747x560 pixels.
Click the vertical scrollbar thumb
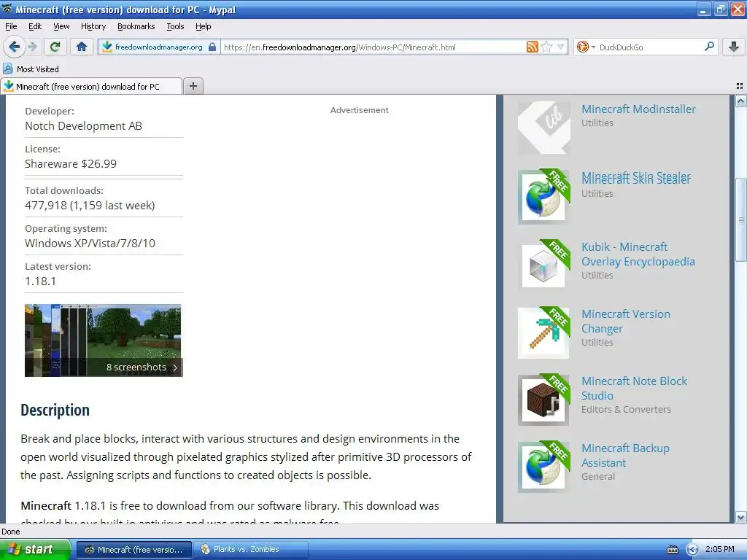click(741, 219)
